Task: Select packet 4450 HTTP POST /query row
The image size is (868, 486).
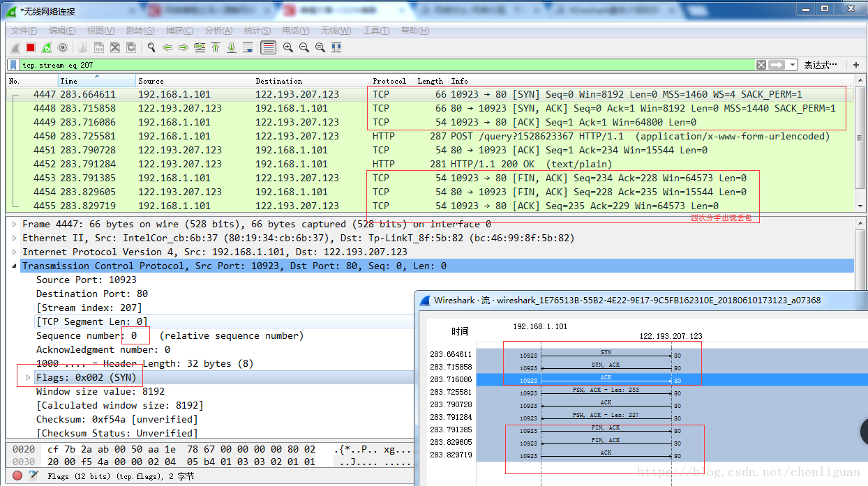Action: 430,136
